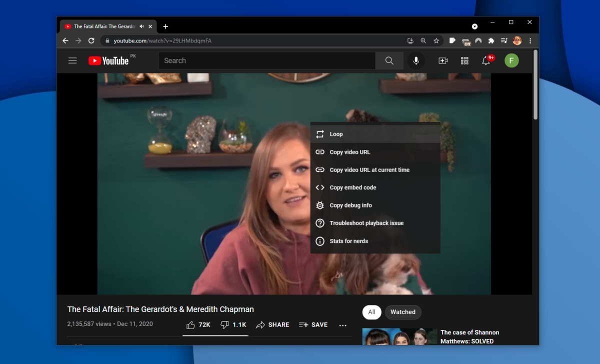The width and height of the screenshot is (600, 364).
Task: Open the YouTube hamburger guide menu
Action: pos(72,60)
